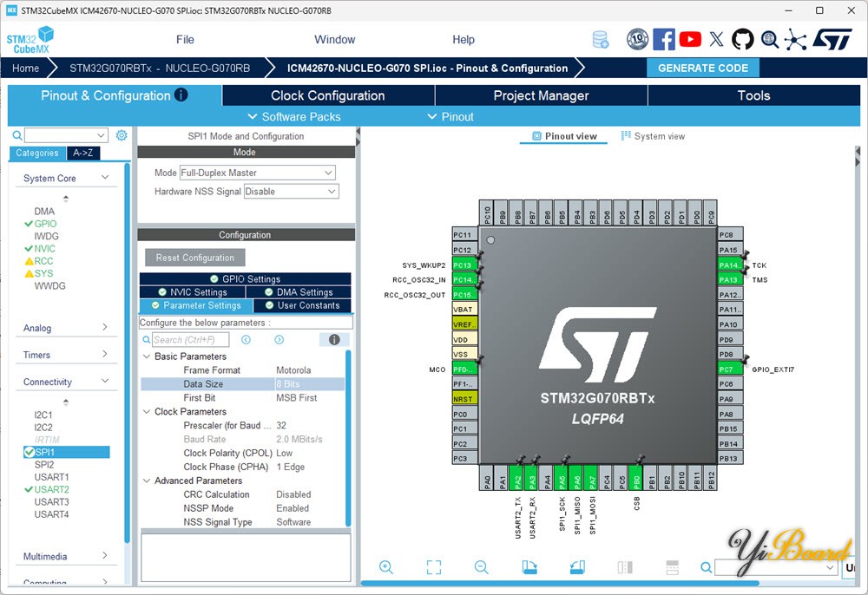The image size is (868, 595).
Task: Click the 10-year anniversary badge icon
Action: tap(637, 39)
